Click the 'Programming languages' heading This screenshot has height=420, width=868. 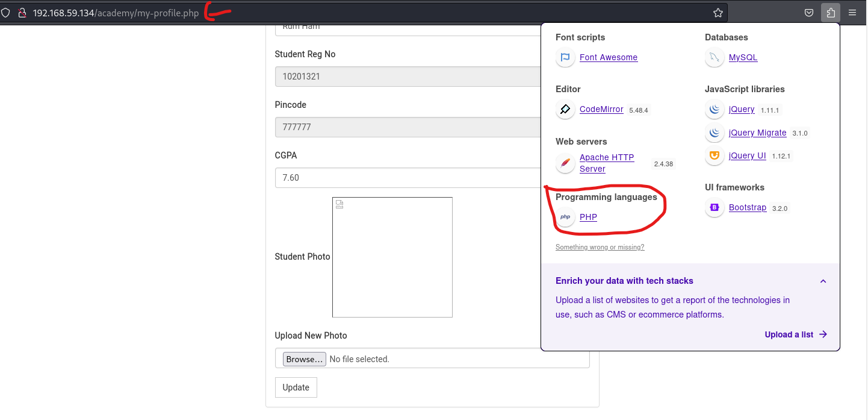tap(606, 197)
